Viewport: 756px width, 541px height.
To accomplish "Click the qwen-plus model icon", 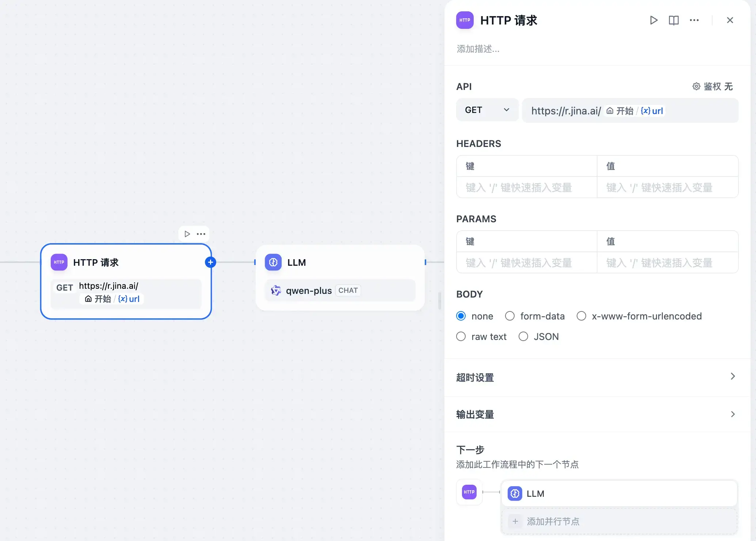I will point(276,291).
